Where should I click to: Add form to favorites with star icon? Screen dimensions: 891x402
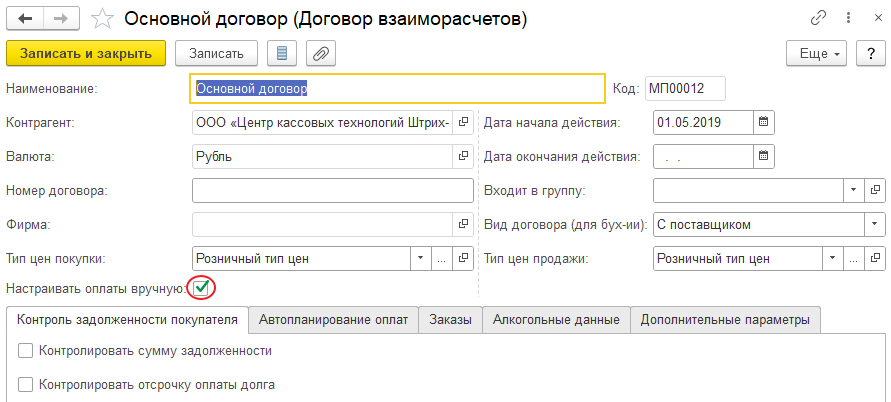pyautogui.click(x=101, y=18)
